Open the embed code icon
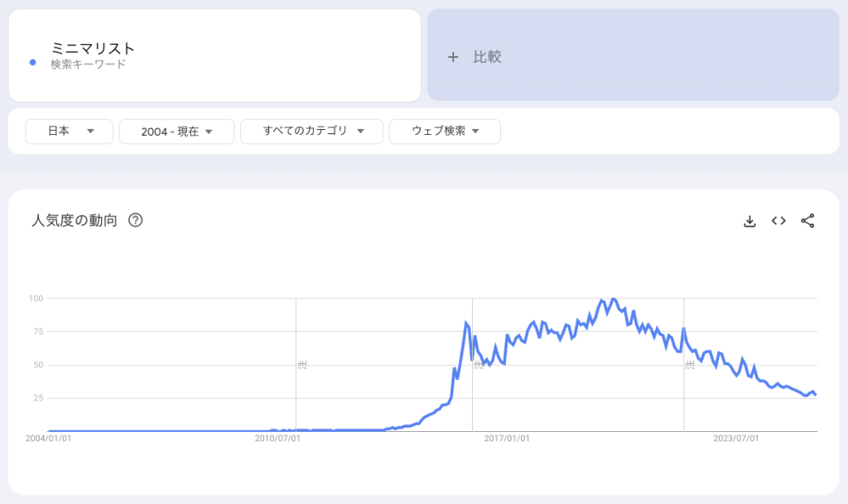This screenshot has width=848, height=504. tap(778, 221)
